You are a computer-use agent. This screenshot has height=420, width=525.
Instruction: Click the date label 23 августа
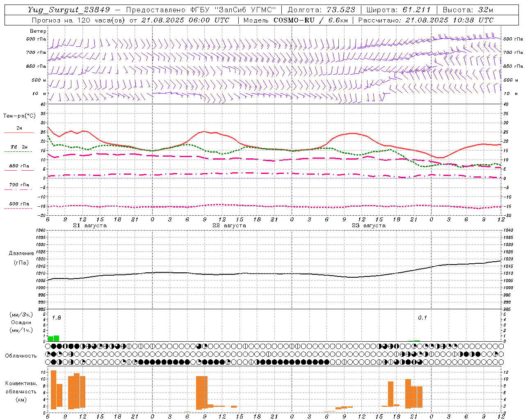click(369, 226)
